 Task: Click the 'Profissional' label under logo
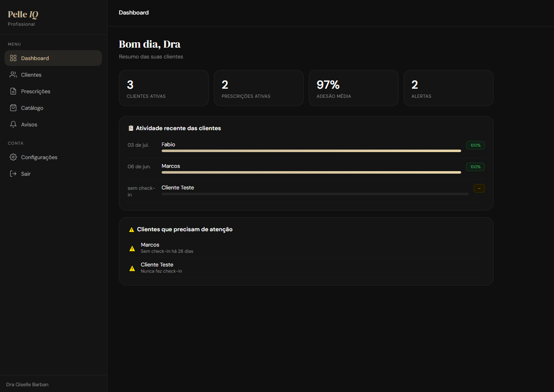22,24
